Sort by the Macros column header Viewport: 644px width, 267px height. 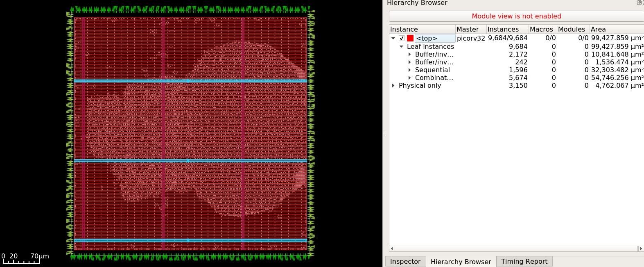tap(542, 29)
